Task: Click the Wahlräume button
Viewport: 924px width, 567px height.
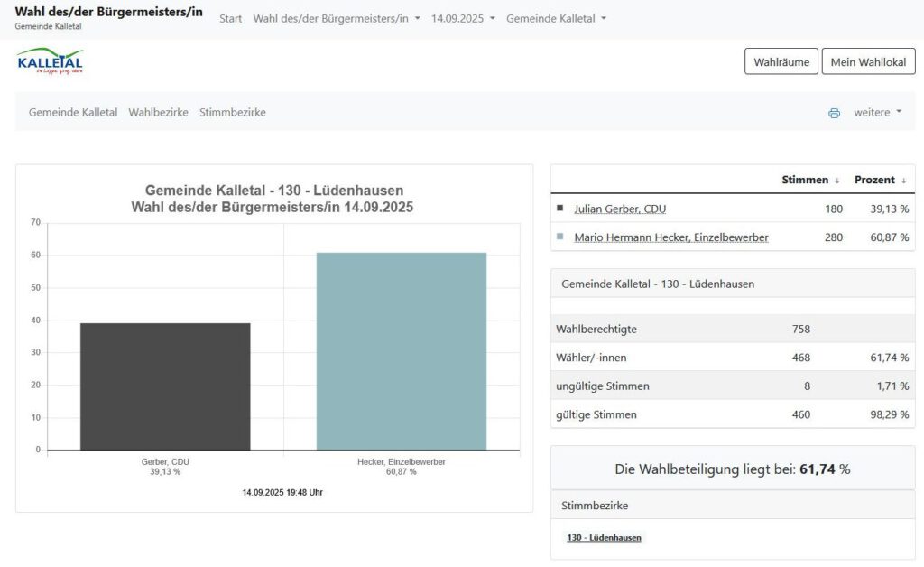Action: tap(781, 61)
